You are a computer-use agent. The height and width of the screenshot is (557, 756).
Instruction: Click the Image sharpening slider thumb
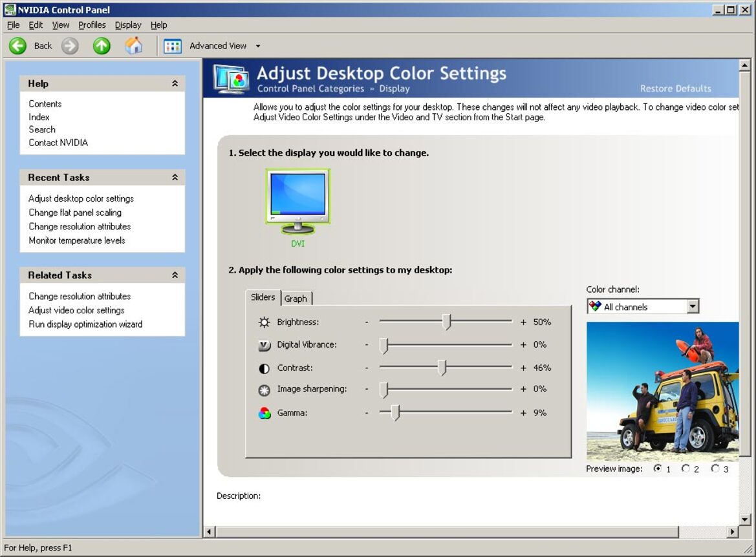point(383,390)
